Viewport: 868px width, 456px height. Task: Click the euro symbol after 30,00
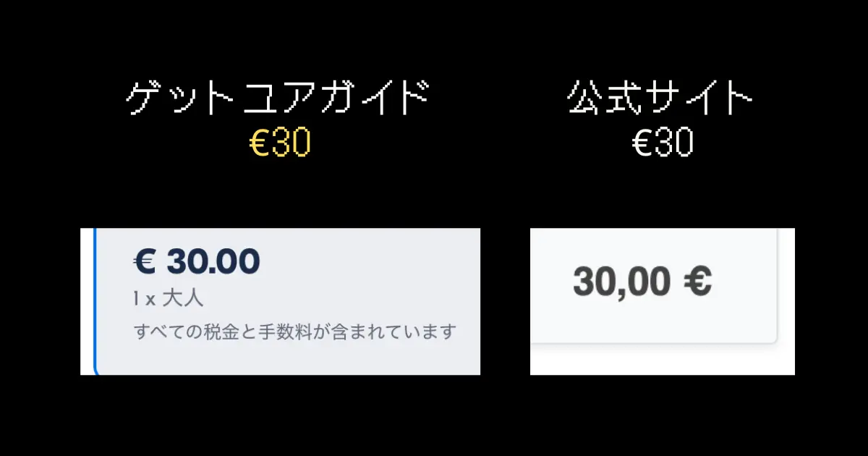[x=697, y=281]
